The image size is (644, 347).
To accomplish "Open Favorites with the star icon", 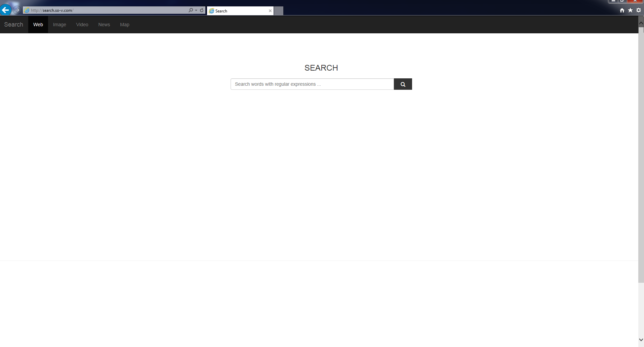I will pos(630,10).
